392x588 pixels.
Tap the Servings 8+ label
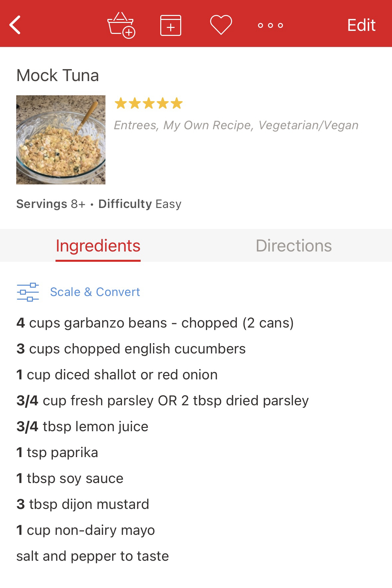[51, 204]
